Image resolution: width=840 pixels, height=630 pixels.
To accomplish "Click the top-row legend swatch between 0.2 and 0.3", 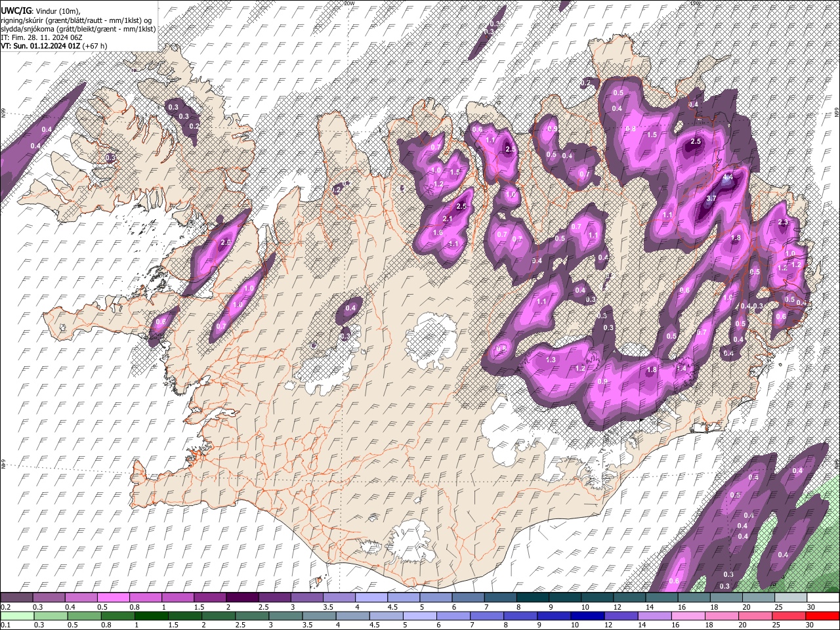I will pos(16,597).
